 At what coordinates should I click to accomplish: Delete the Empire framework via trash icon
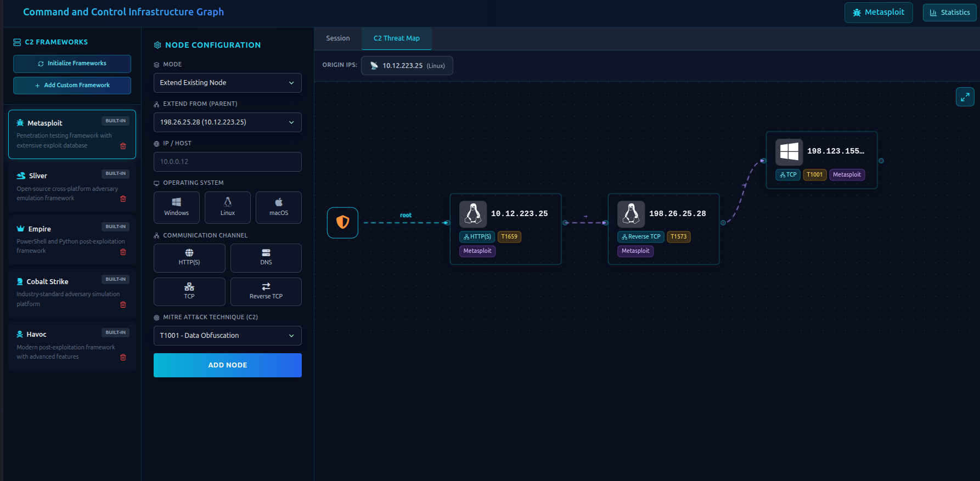point(123,252)
